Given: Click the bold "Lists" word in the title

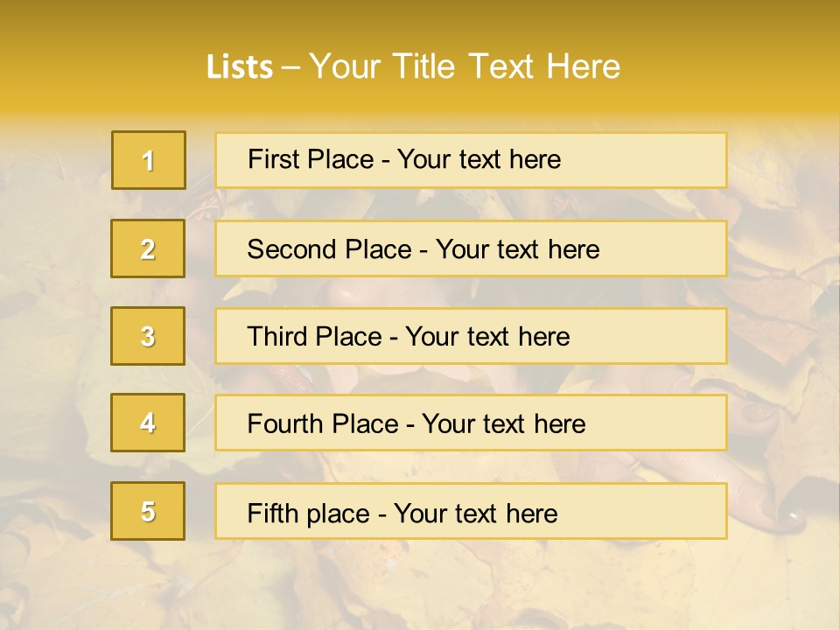Looking at the screenshot, I should click(240, 67).
